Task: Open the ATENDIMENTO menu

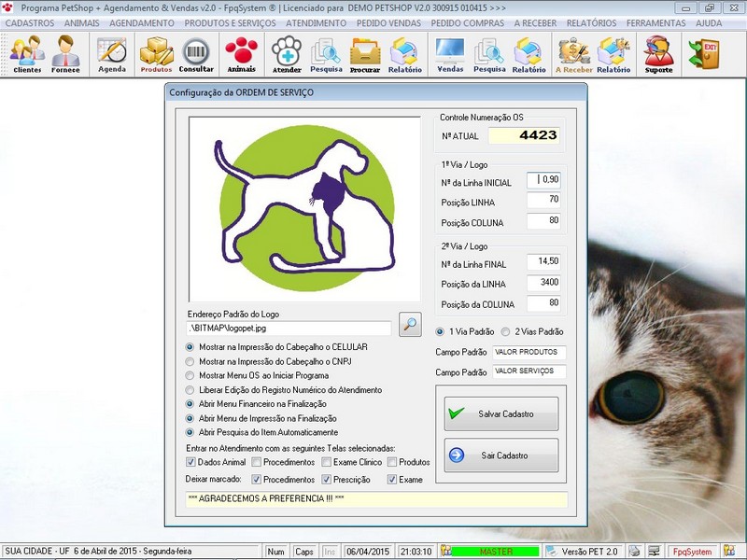Action: 316,22
